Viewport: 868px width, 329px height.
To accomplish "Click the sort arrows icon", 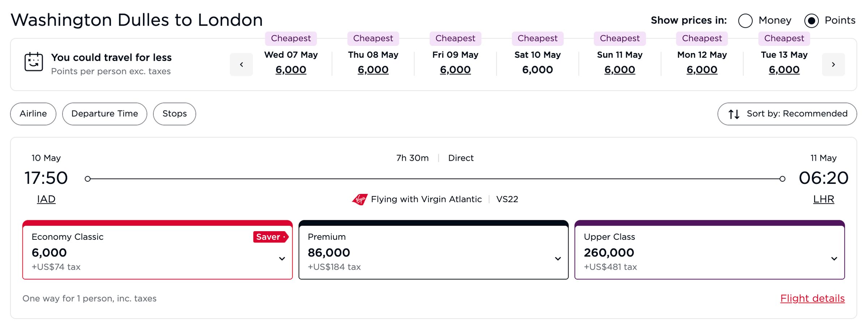I will (734, 114).
